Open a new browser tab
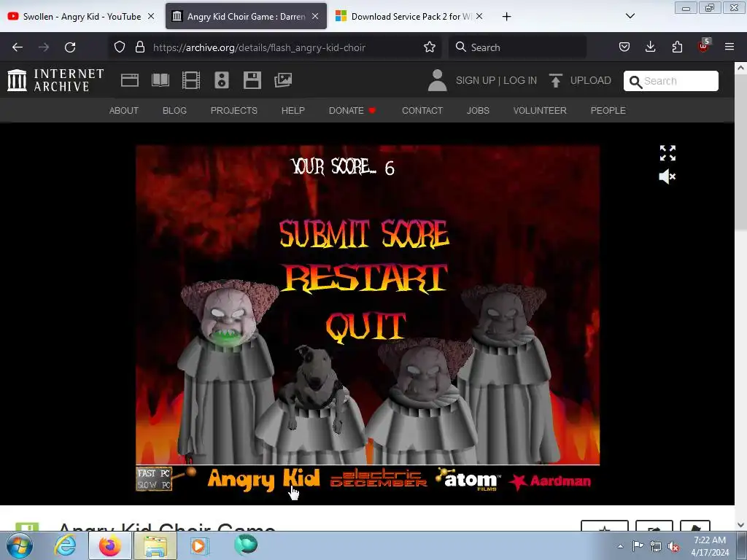This screenshot has height=560, width=747. pyautogui.click(x=506, y=17)
